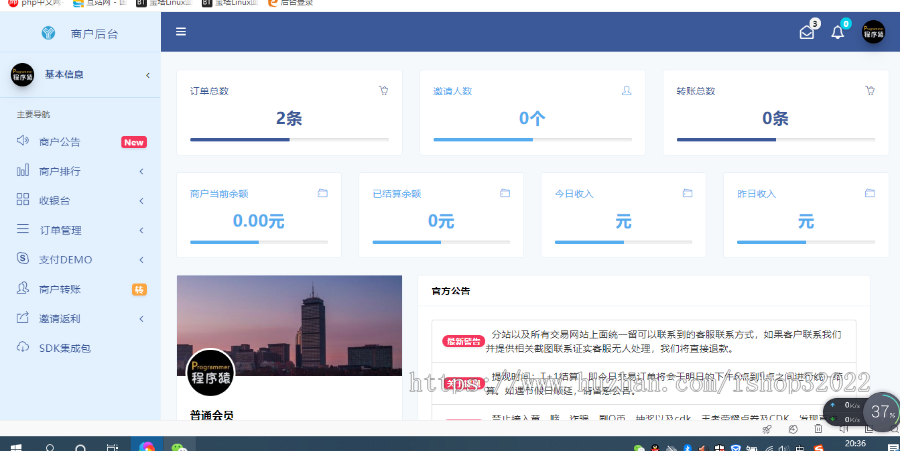Open the 商户排行 menu item
The image size is (900, 451).
[80, 171]
